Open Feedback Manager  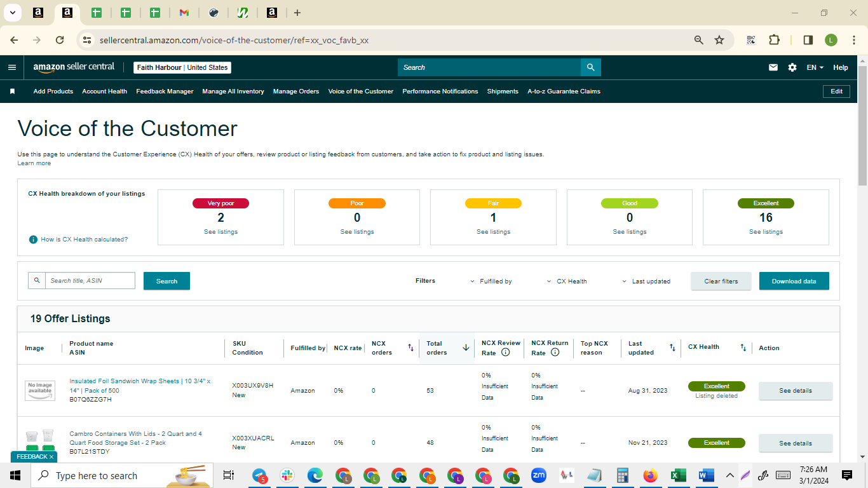pyautogui.click(x=165, y=91)
